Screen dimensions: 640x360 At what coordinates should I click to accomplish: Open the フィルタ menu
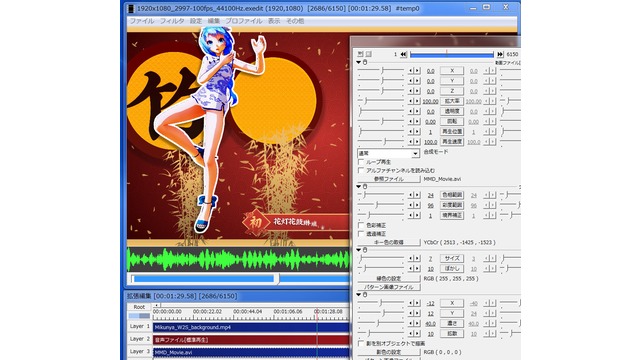172,21
